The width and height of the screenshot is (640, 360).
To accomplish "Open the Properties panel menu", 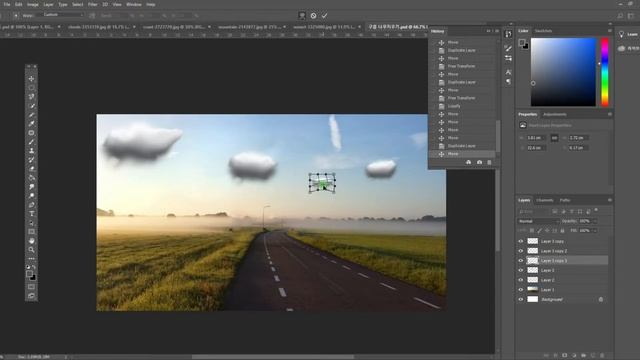I will coord(610,114).
